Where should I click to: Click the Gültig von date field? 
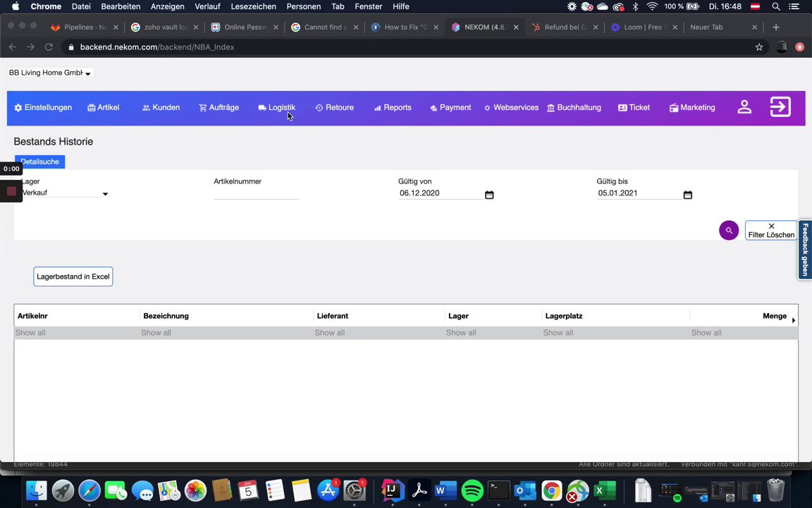coord(440,193)
